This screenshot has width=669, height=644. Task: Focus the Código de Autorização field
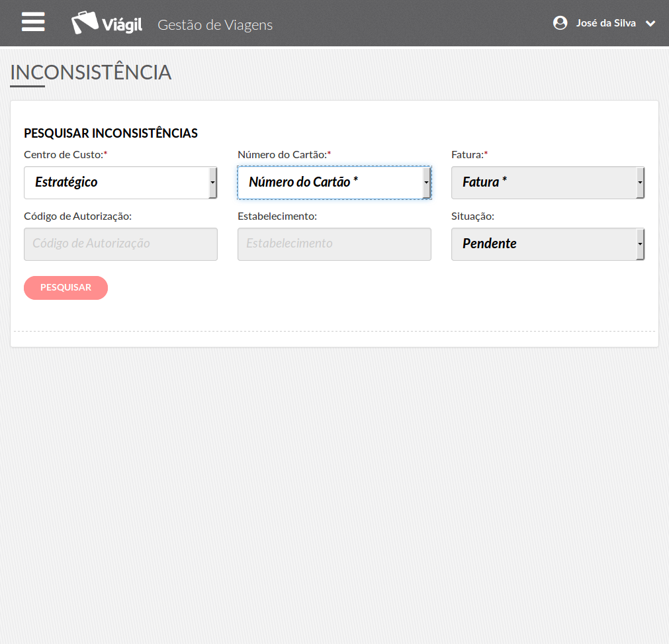[x=120, y=244]
